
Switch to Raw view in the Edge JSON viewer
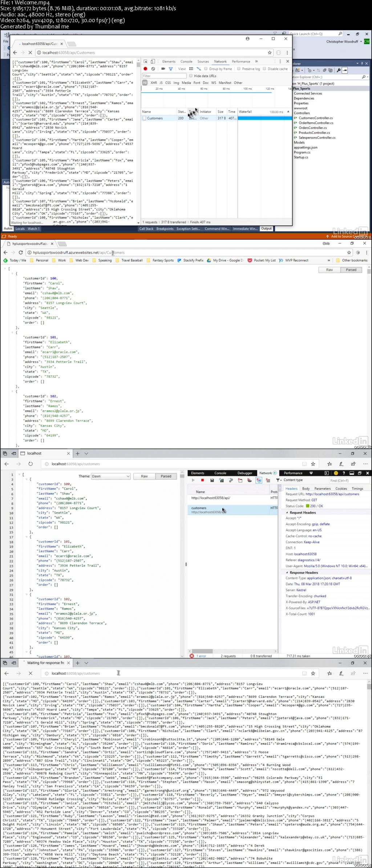pos(144,476)
